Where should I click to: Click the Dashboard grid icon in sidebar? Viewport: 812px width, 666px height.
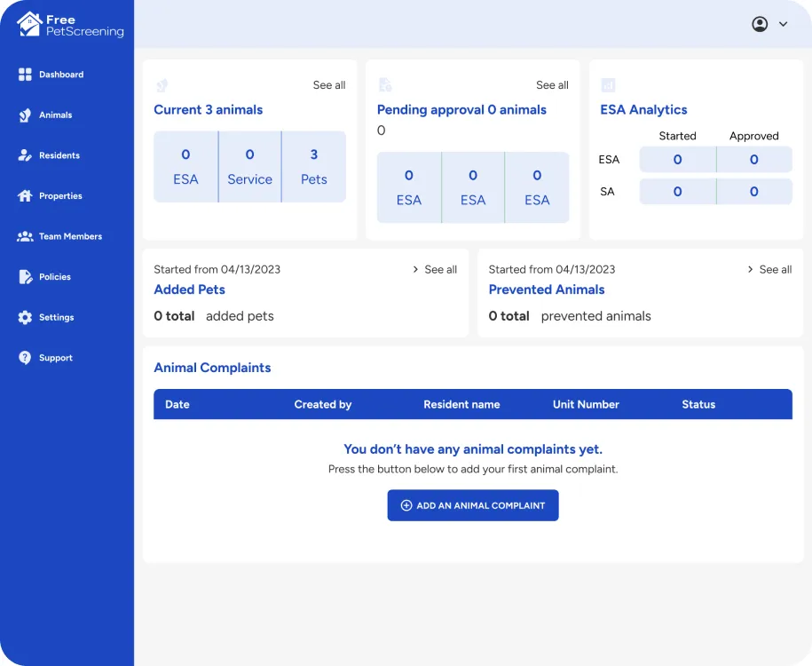coord(25,75)
